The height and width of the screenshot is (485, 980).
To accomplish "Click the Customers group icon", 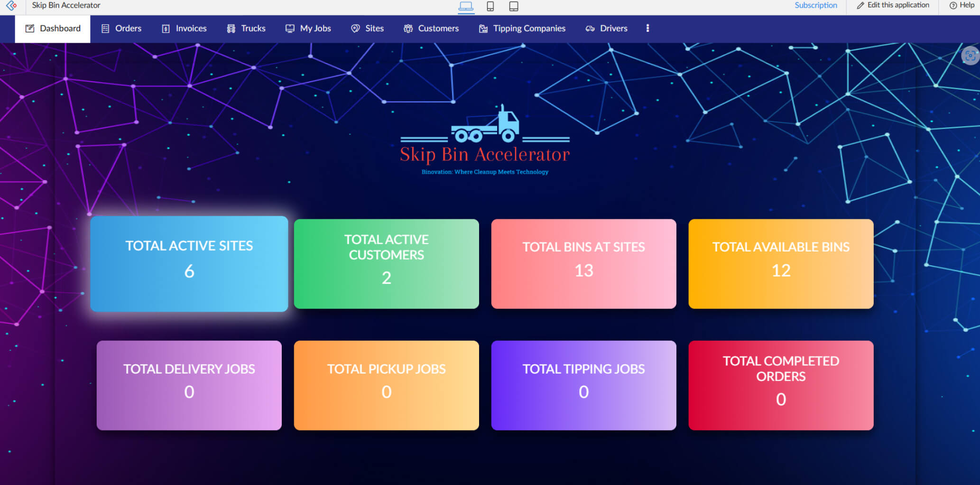I will pos(407,28).
